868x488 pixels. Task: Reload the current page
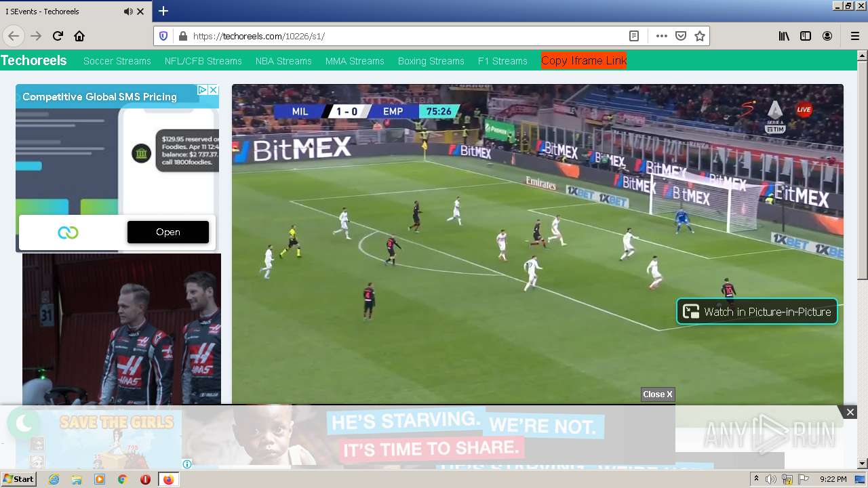58,36
